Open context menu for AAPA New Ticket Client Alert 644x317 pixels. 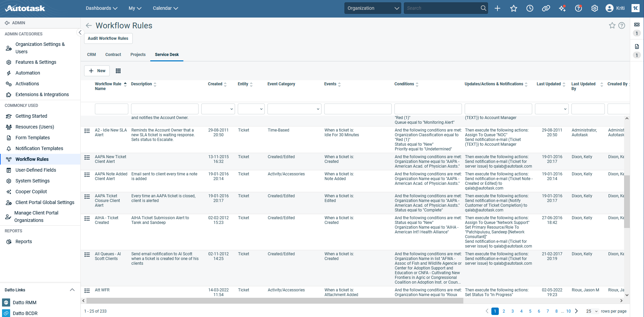pos(87,157)
